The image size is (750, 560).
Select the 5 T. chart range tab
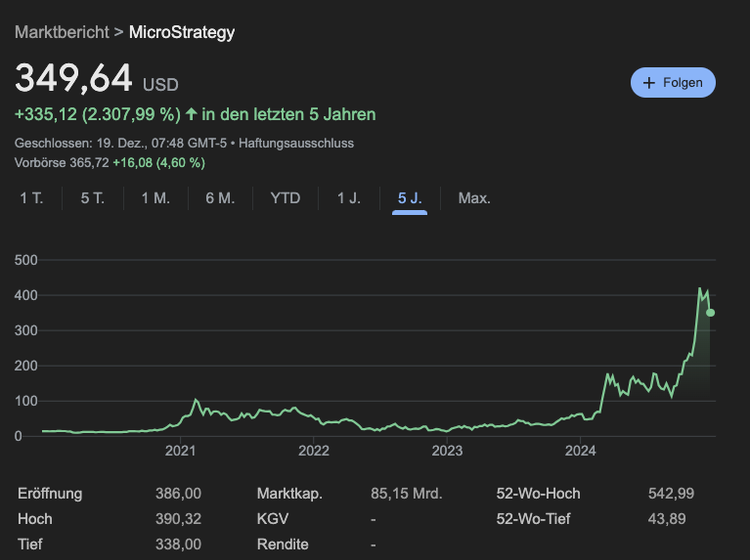tap(93, 198)
